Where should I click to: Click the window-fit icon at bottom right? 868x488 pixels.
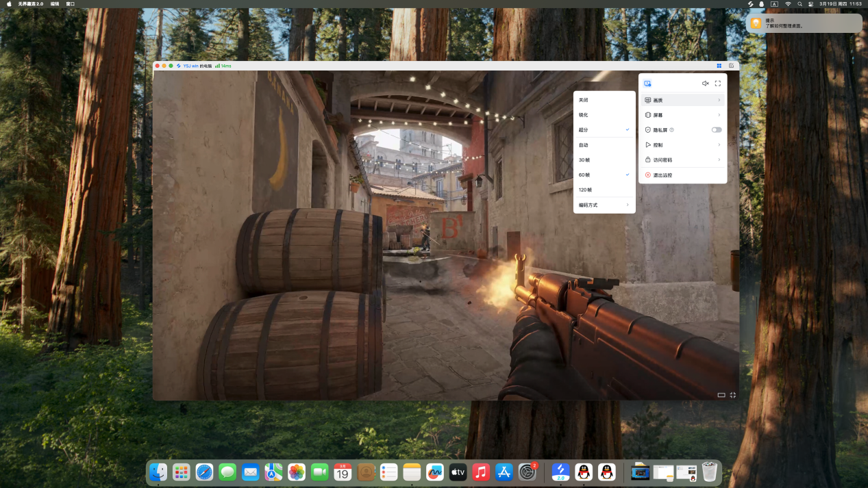(721, 394)
